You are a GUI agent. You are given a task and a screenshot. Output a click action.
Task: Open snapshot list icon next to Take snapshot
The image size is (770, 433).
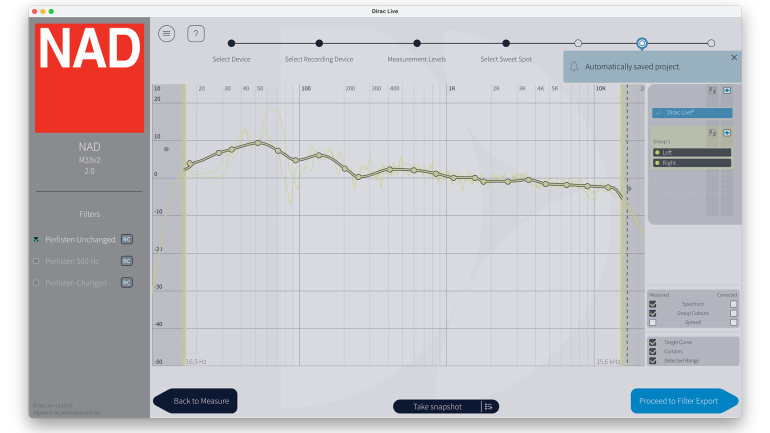tap(488, 406)
